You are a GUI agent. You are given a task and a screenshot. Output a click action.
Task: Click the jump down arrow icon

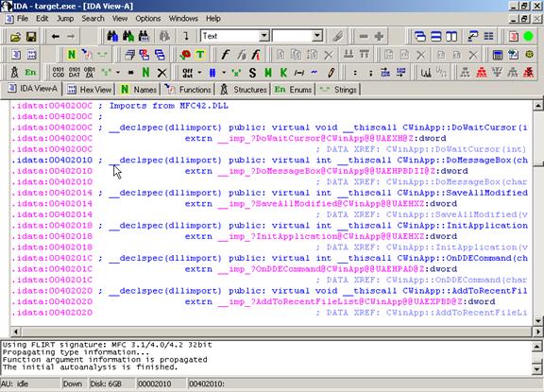[186, 36]
